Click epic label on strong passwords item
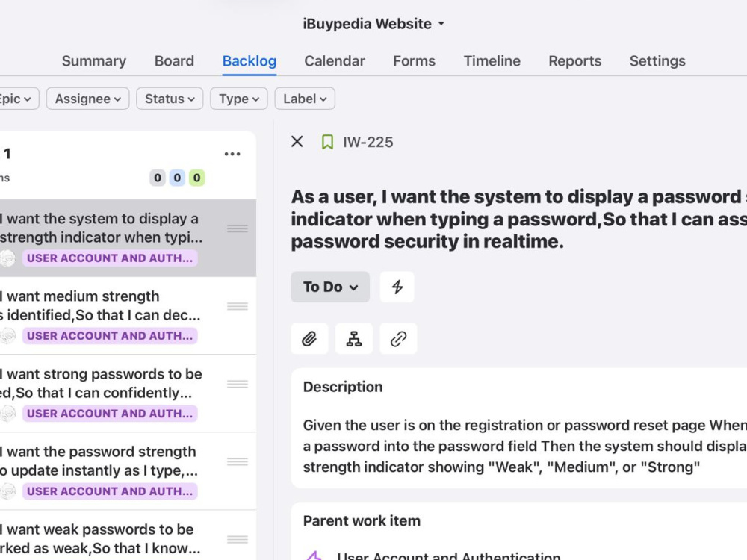747x560 pixels. point(110,414)
